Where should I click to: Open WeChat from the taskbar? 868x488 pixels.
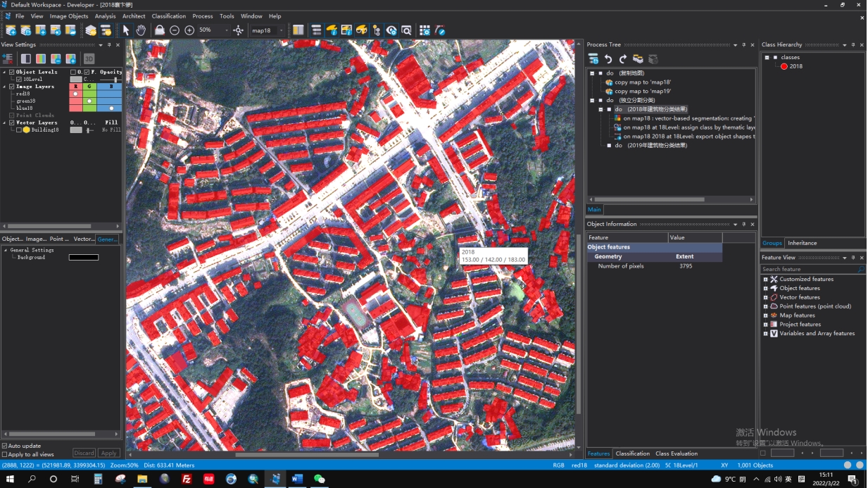pos(319,480)
